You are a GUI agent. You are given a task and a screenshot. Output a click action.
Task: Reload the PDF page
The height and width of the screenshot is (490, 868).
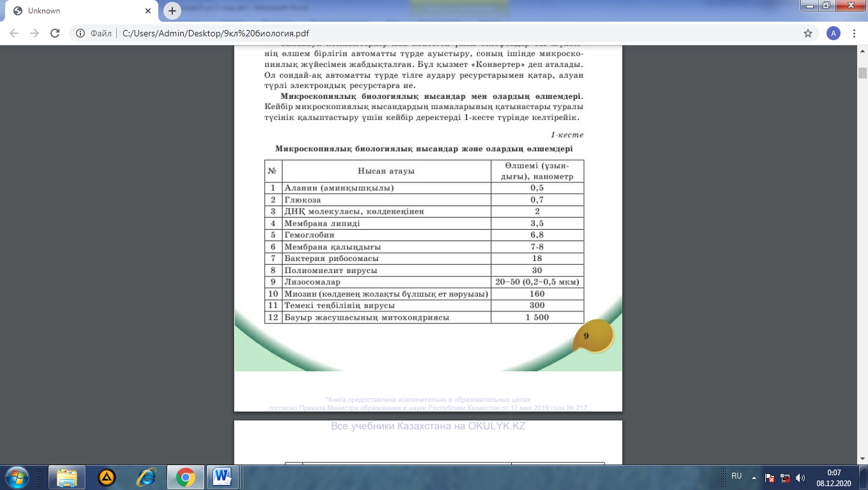[55, 33]
